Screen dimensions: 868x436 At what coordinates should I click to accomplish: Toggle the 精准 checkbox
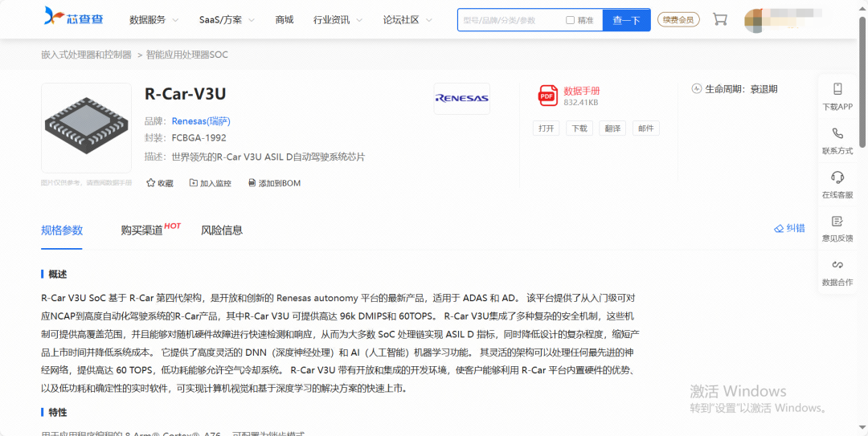point(570,20)
